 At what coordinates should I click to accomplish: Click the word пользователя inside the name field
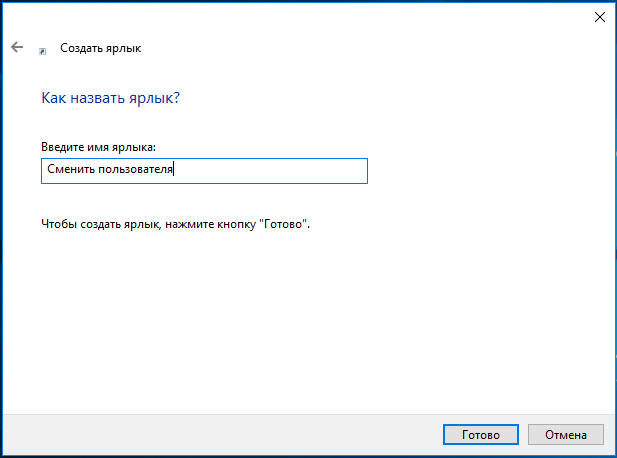click(135, 169)
